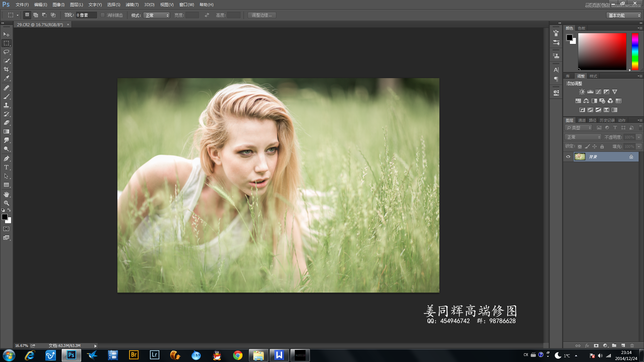Toggle the anti-alias checkbox in options bar

103,15
